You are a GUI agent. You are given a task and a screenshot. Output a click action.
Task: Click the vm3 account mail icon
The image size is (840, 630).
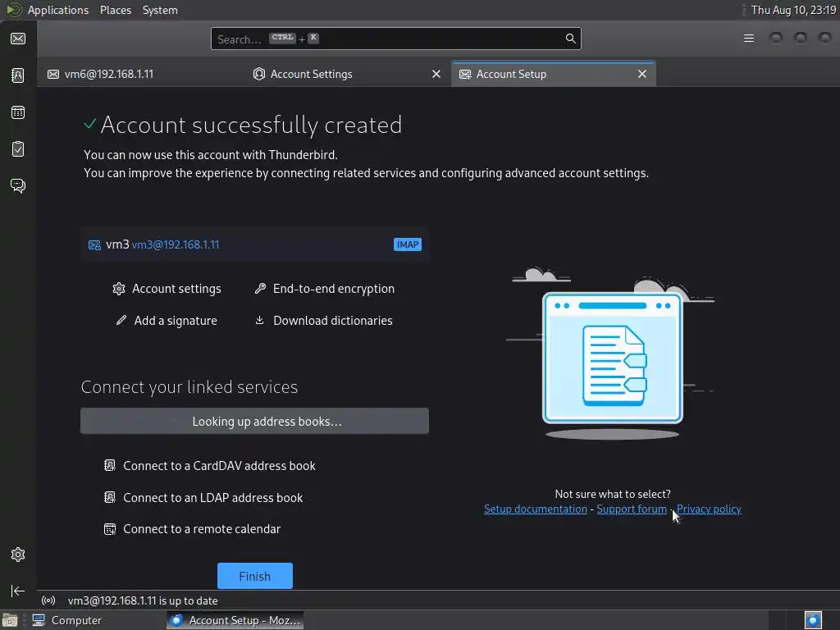click(94, 244)
